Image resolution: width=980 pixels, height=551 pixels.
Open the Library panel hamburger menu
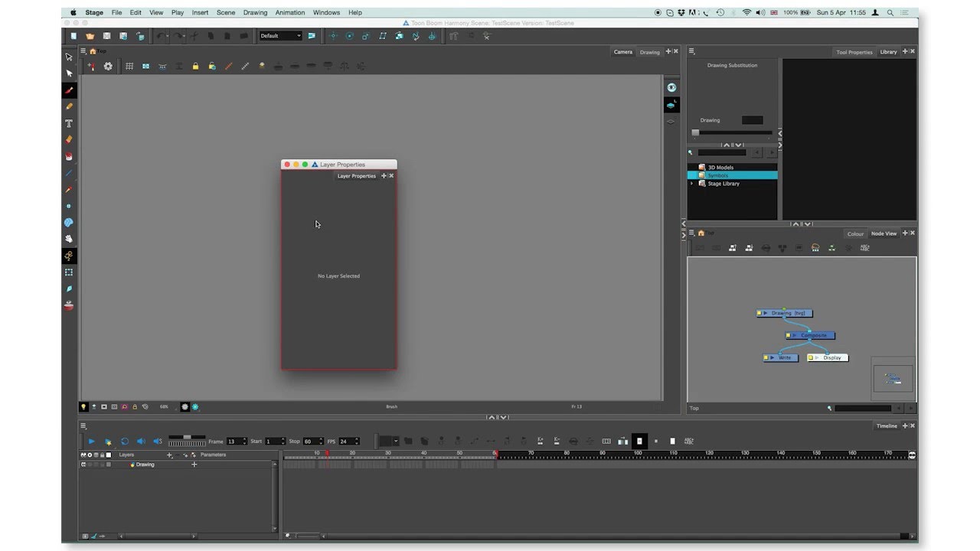coord(691,51)
